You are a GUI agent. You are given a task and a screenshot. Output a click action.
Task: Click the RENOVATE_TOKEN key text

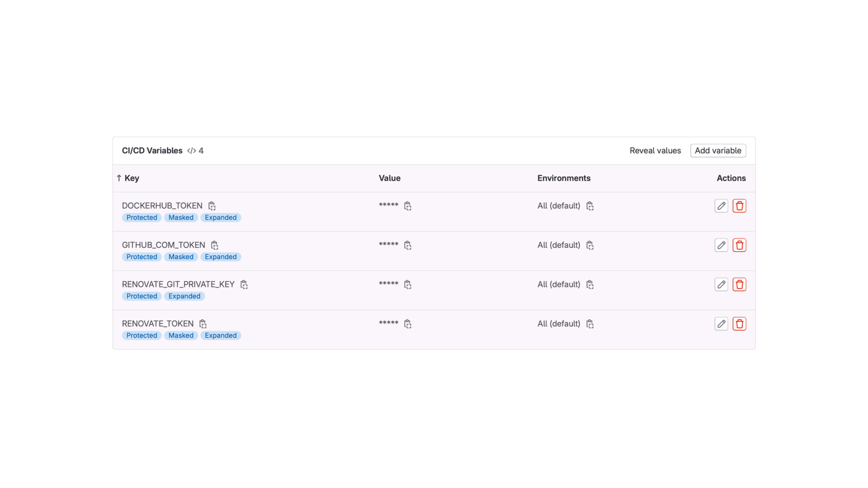pyautogui.click(x=157, y=324)
